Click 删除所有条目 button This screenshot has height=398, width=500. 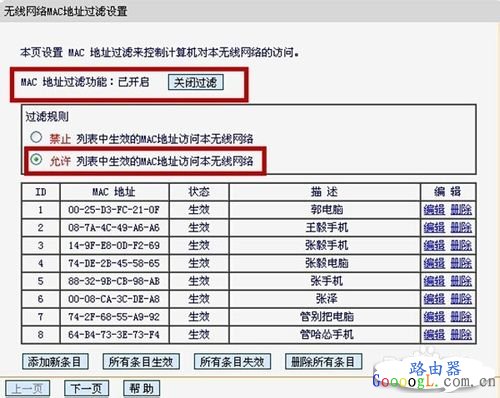tap(323, 362)
